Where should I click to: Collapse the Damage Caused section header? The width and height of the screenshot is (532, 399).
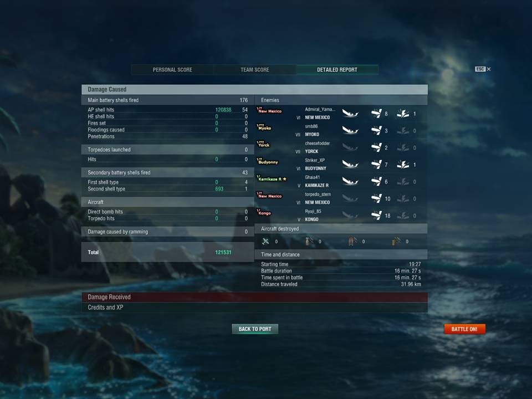click(254, 90)
